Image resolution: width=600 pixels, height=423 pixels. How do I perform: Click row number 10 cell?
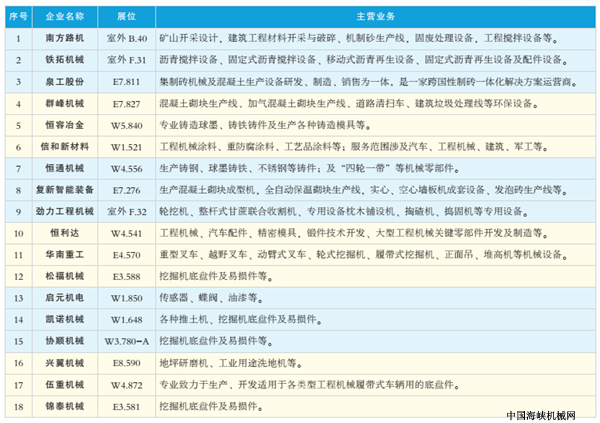point(19,234)
